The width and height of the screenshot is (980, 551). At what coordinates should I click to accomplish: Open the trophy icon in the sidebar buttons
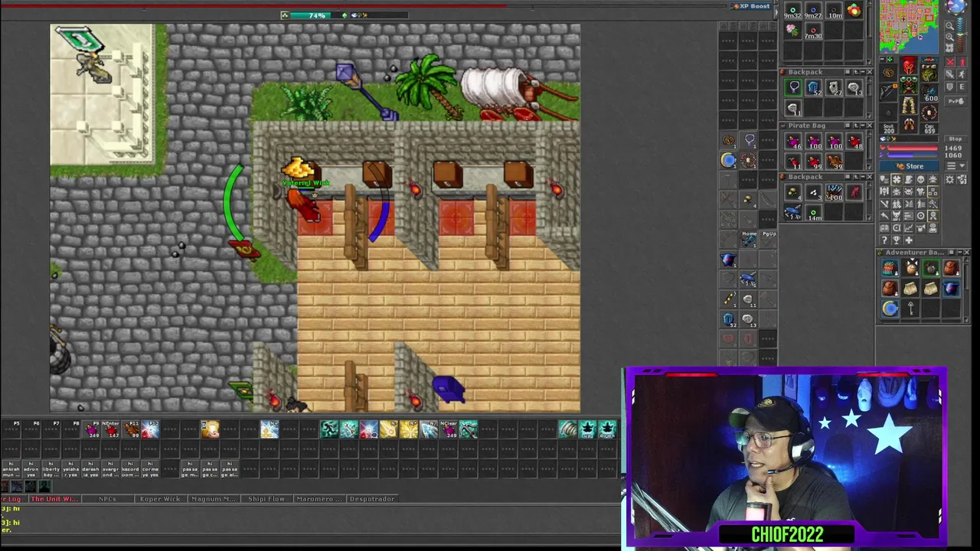[897, 240]
